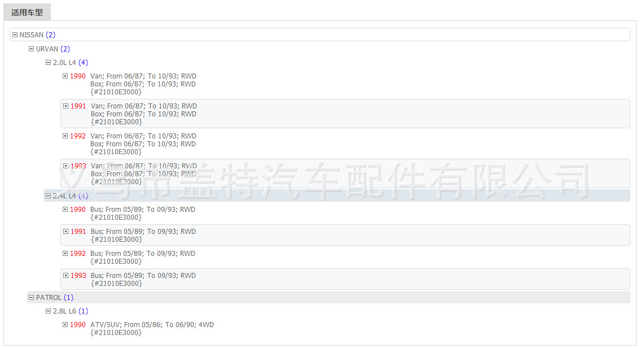Click year 1992 in the Bus rows
Viewport: 644px width, 348px height.
78,254
